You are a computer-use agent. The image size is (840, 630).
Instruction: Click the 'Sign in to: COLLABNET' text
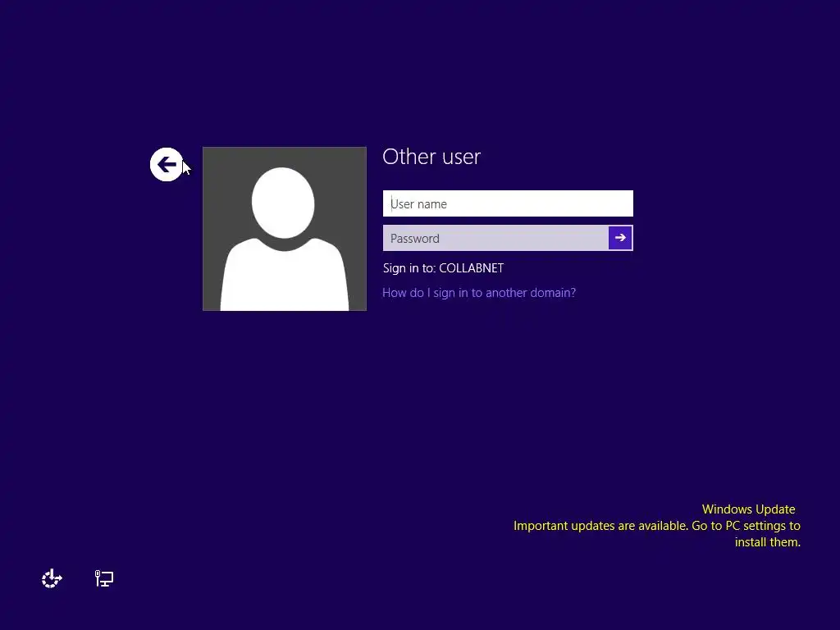443,268
